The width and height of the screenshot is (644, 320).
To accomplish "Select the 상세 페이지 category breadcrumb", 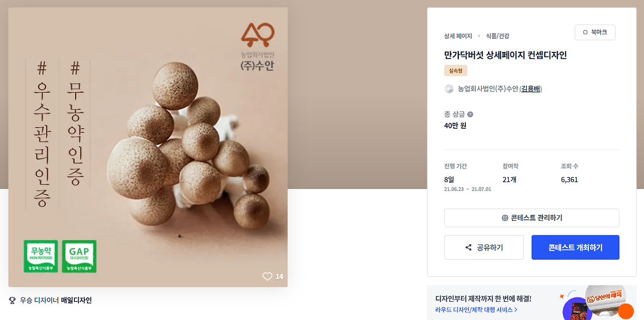I will coord(458,36).
